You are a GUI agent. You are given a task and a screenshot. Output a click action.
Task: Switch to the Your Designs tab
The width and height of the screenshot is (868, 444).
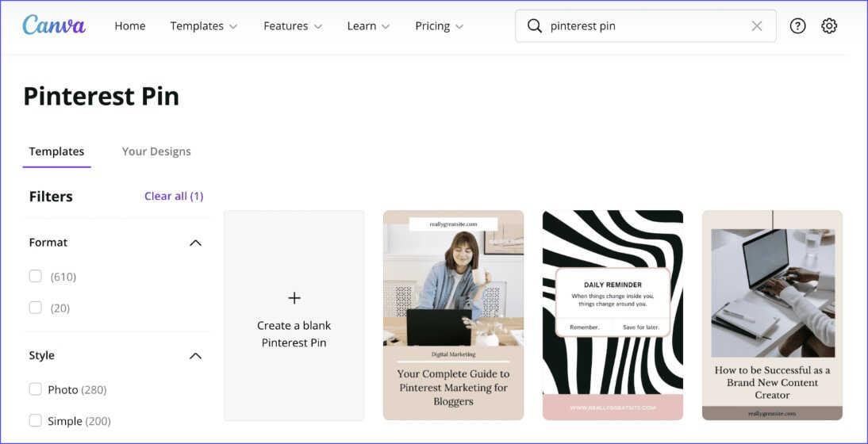[156, 151]
